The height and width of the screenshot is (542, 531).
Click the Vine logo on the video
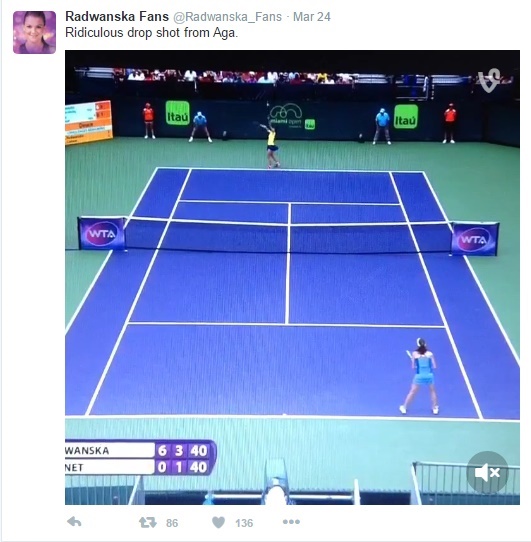tap(490, 80)
